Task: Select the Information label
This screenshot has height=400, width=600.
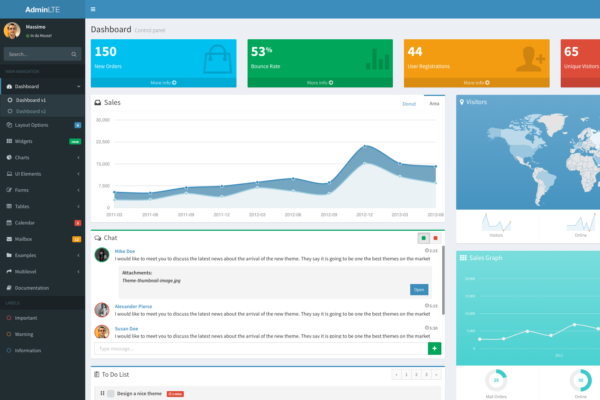Action: (42, 351)
